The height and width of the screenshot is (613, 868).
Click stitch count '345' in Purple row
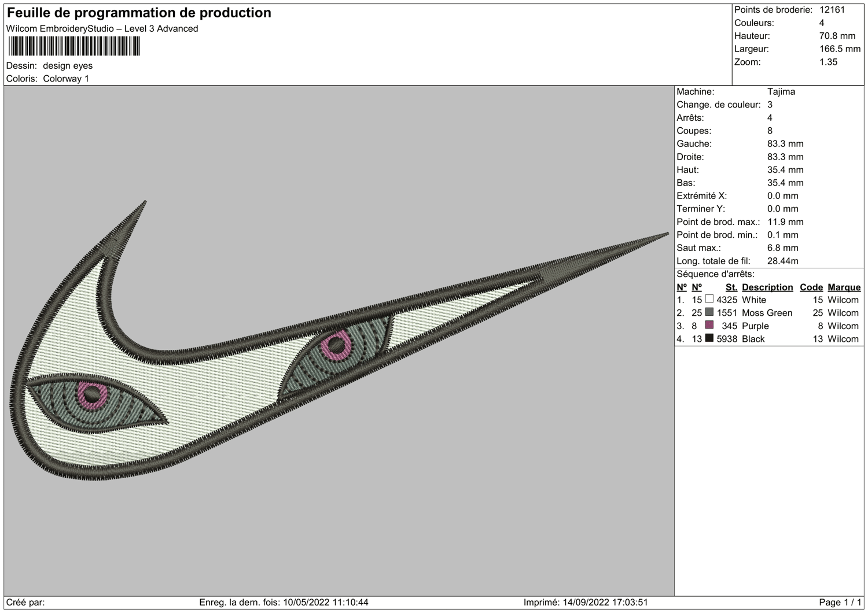click(729, 326)
